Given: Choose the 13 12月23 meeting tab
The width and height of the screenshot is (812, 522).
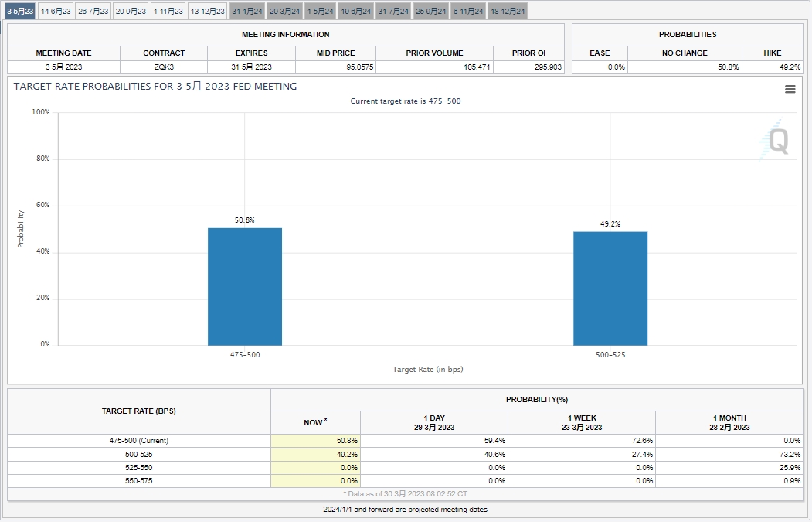Looking at the screenshot, I should point(208,11).
